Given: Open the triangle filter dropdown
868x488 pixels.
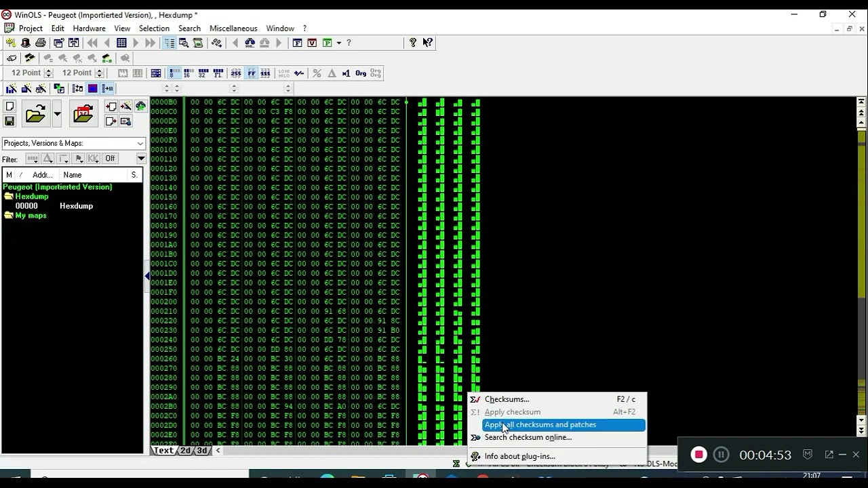Looking at the screenshot, I should [x=47, y=159].
